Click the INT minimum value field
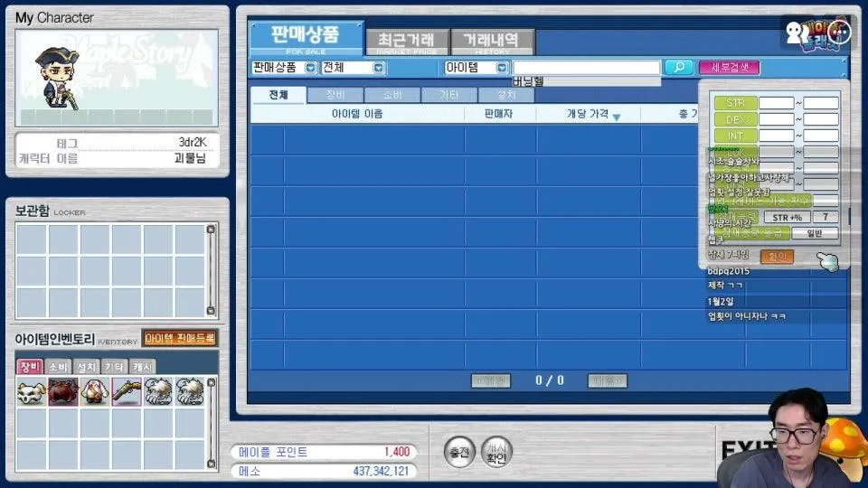Viewport: 868px width, 488px height. pyautogui.click(x=776, y=136)
